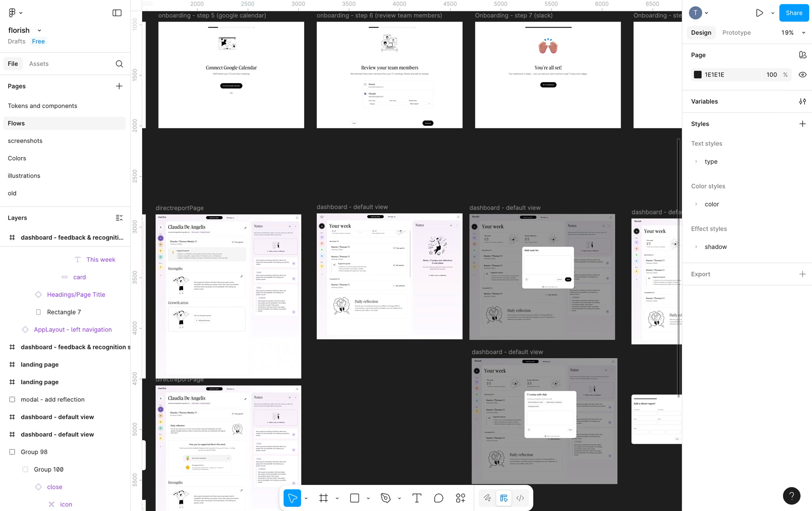Image resolution: width=812 pixels, height=511 pixels.
Task: Add a new style with plus icon
Action: [802, 124]
